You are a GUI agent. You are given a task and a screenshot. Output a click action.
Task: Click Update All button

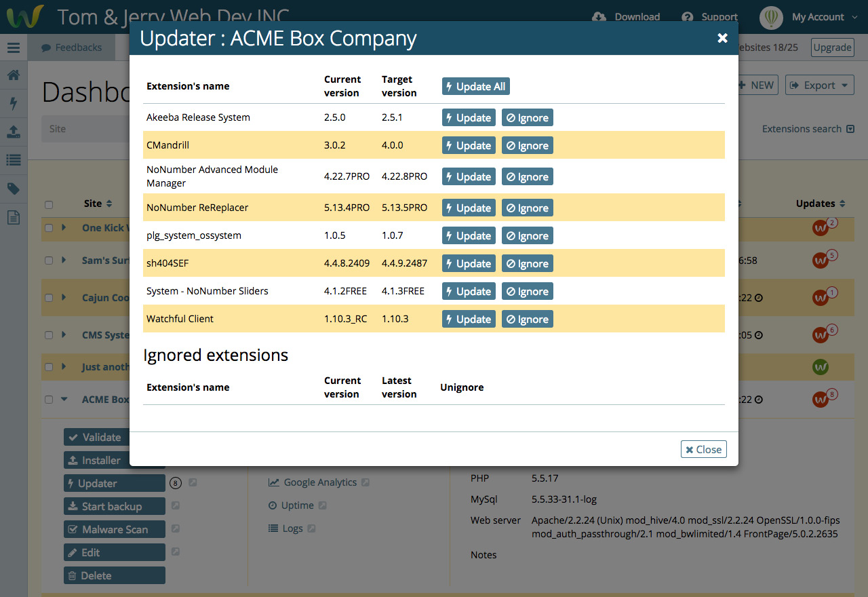[x=475, y=86]
